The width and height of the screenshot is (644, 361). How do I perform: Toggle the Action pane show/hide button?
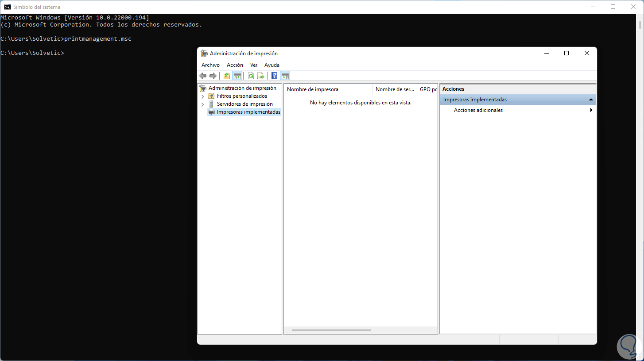point(285,76)
